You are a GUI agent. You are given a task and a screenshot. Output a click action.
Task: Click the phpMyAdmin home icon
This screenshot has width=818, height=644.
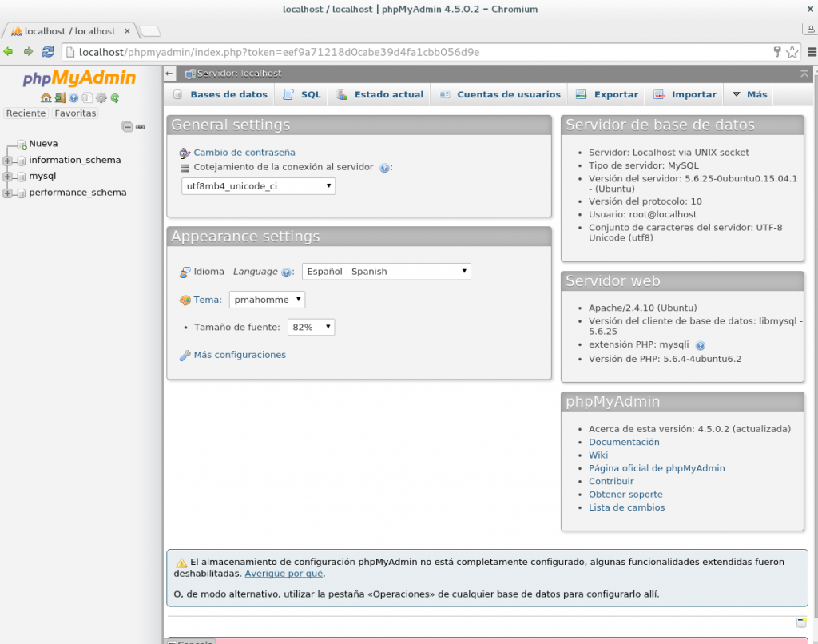click(x=46, y=97)
